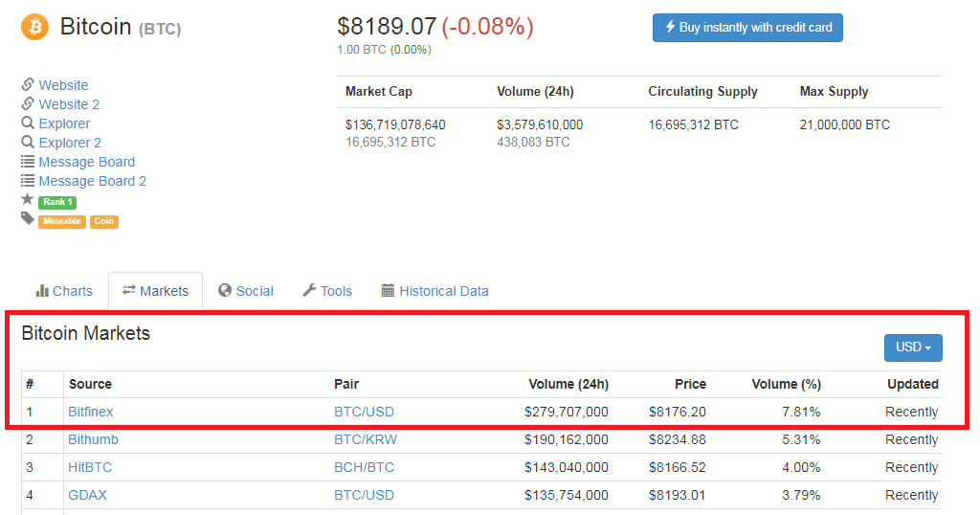Switch to the Charts tab
The width and height of the screenshot is (980, 515).
point(64,291)
